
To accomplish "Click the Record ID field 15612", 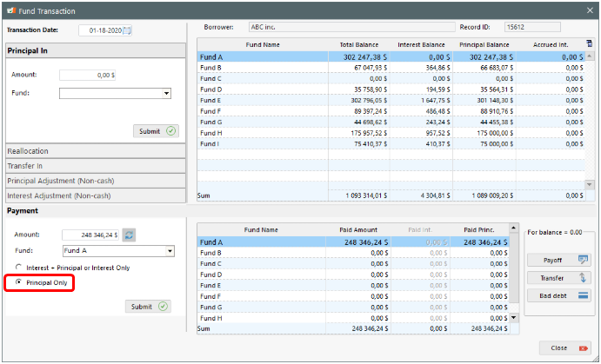I will pyautogui.click(x=532, y=27).
